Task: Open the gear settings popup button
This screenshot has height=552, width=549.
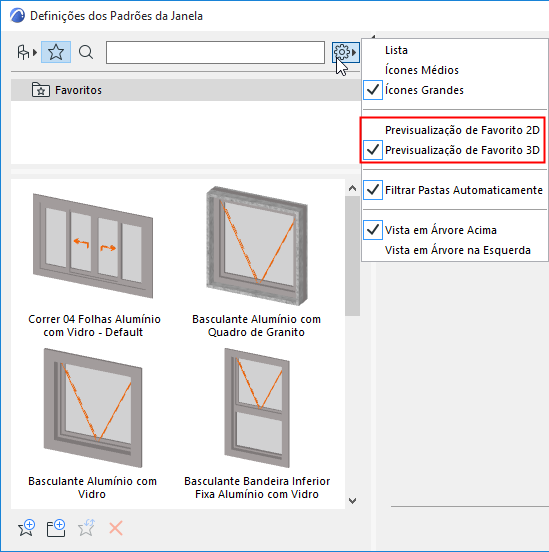Action: click(x=345, y=52)
